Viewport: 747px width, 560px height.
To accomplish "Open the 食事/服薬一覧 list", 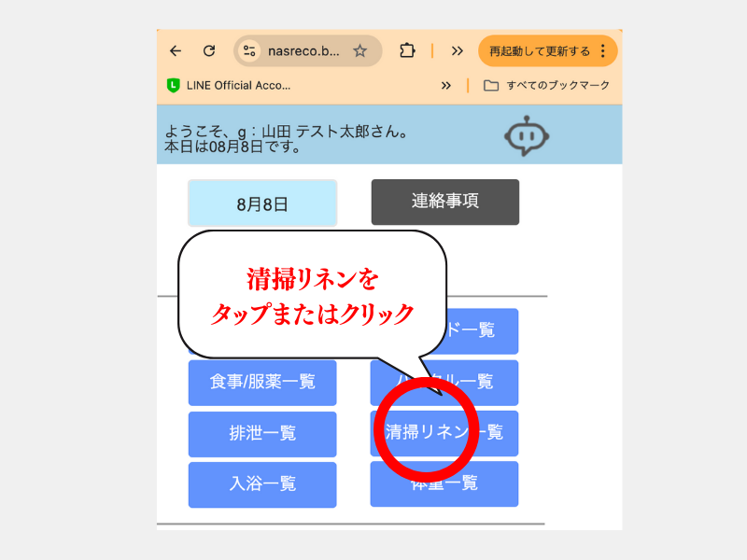I will coord(262,382).
